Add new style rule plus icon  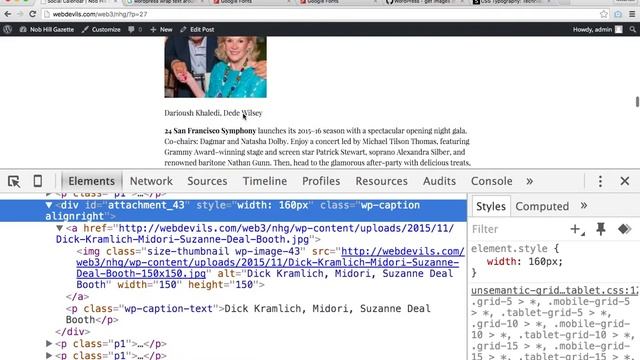(x=577, y=229)
